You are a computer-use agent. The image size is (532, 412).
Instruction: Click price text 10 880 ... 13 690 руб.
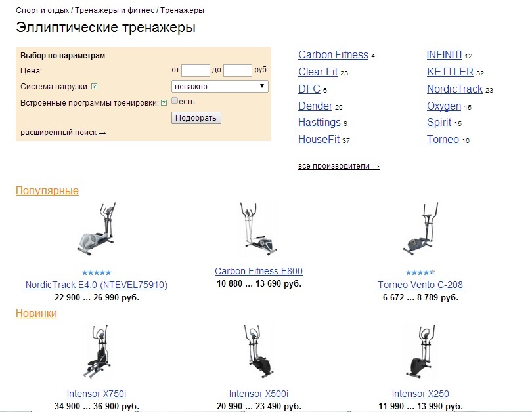[x=259, y=284]
